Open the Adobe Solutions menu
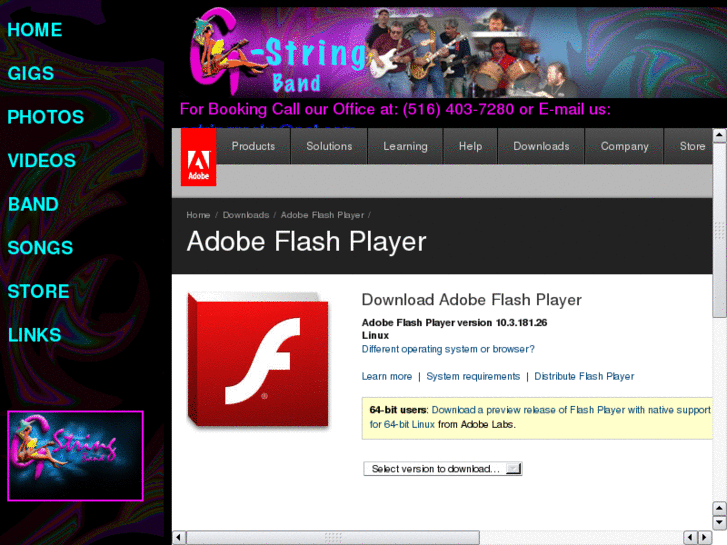The height and width of the screenshot is (545, 727). (329, 146)
